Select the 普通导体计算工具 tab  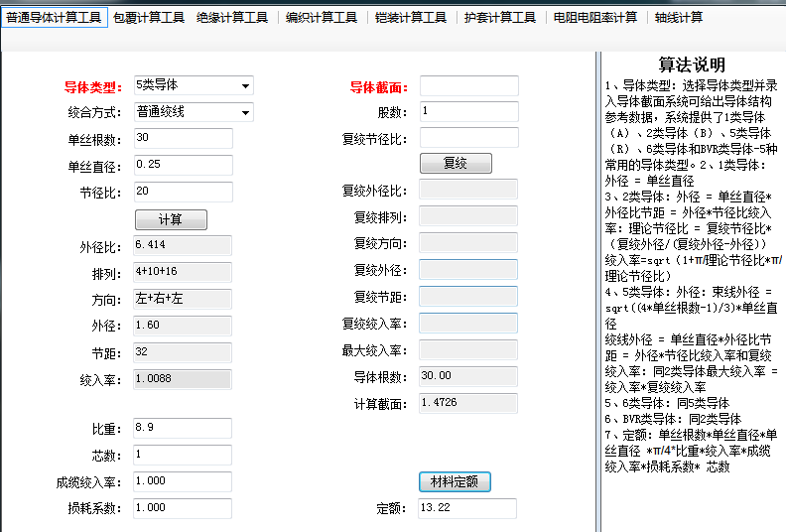pos(55,18)
